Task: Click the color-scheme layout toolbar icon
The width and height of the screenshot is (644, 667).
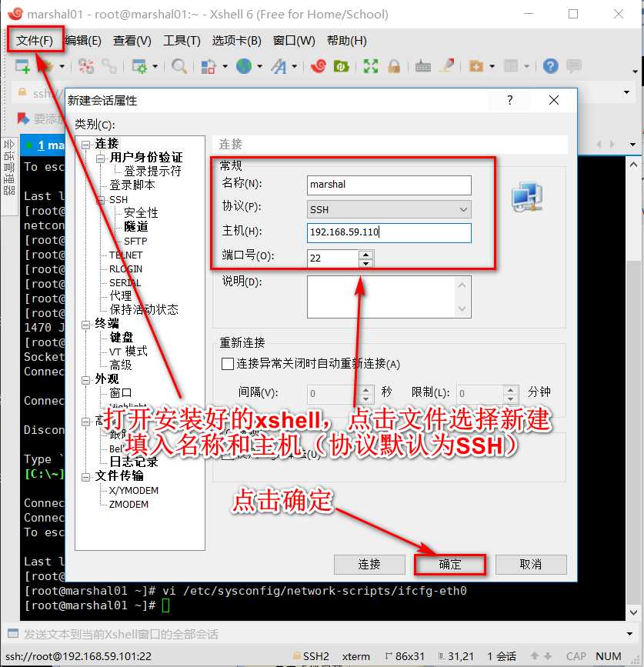Action: coord(209,66)
